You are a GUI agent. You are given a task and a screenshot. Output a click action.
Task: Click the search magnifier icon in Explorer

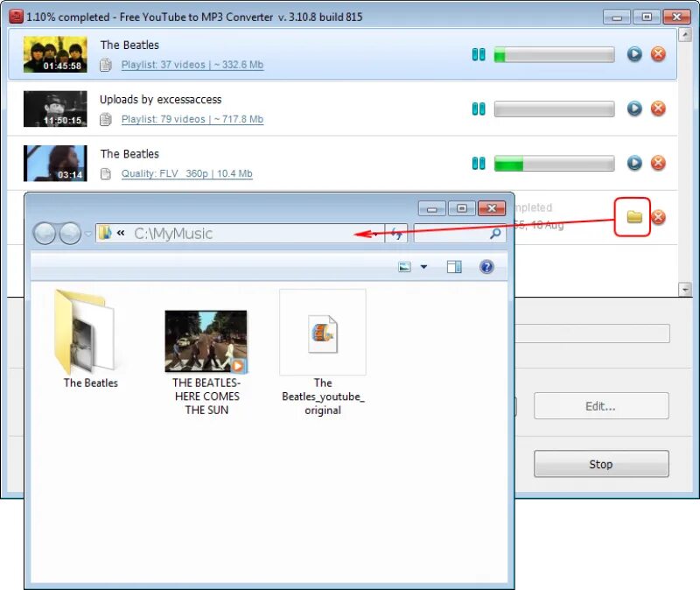pyautogui.click(x=495, y=234)
